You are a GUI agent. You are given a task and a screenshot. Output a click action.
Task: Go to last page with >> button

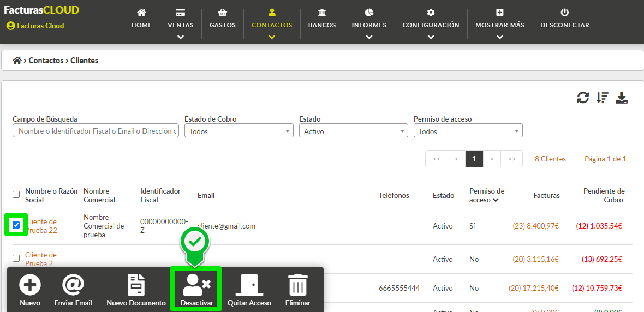click(511, 159)
